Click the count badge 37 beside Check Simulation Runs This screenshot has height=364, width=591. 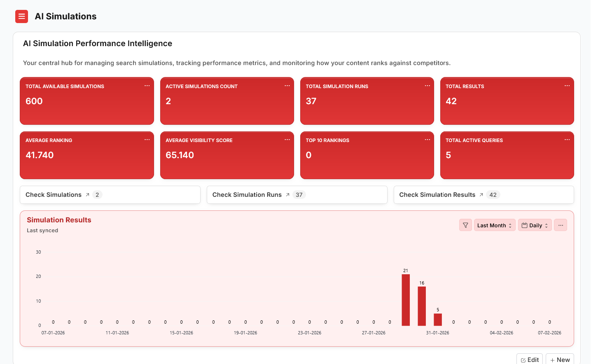299,195
